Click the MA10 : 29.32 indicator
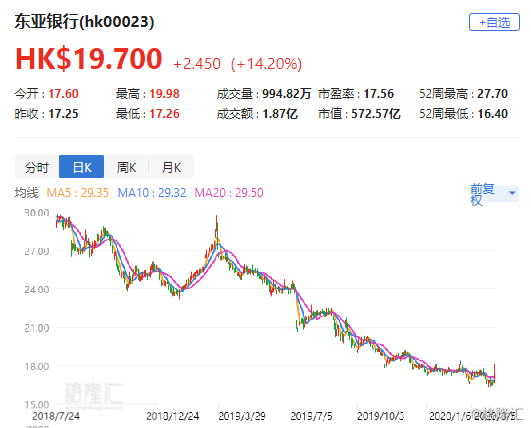531x428 pixels. click(152, 193)
